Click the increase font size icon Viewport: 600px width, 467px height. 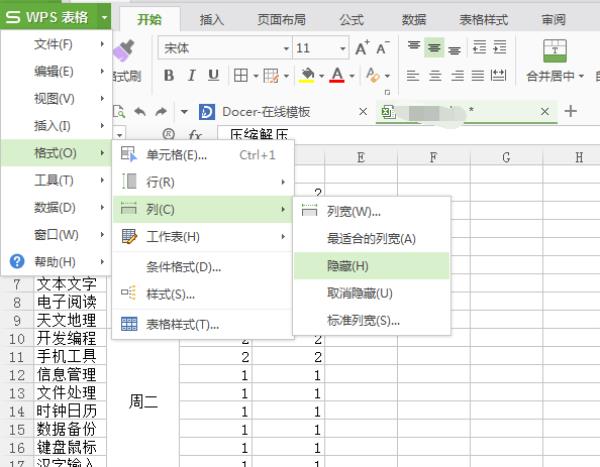coord(361,47)
